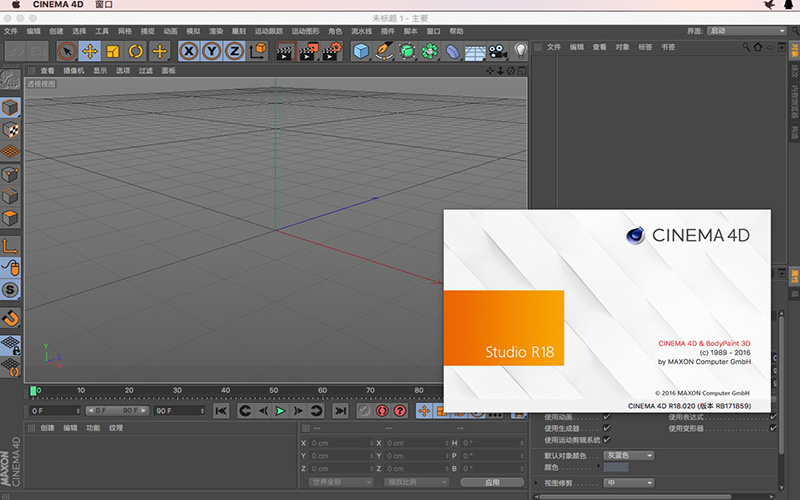Click the coordinate system cube icon
Viewport: 800px width, 500px height.
(258, 52)
